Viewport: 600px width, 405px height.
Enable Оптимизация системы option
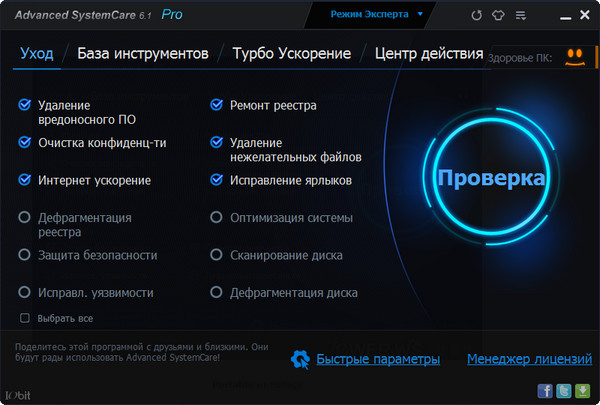coord(216,217)
